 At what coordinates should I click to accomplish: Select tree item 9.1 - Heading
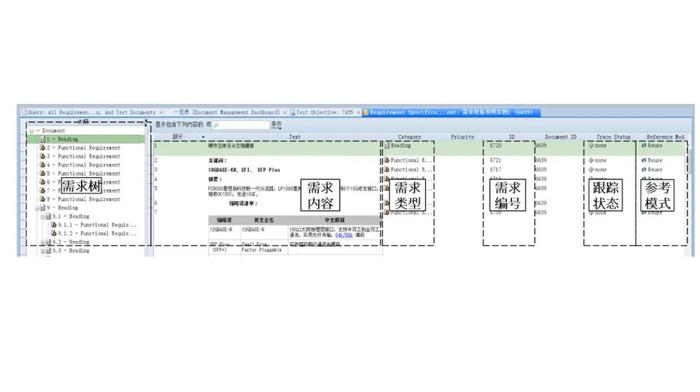[68, 217]
